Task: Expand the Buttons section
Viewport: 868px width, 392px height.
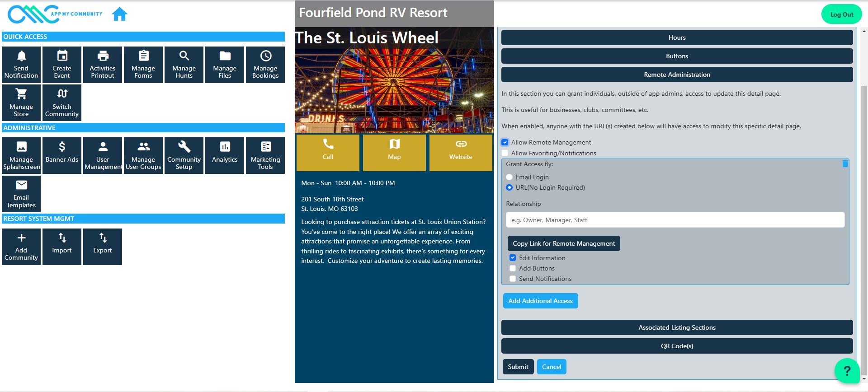Action: pos(677,56)
